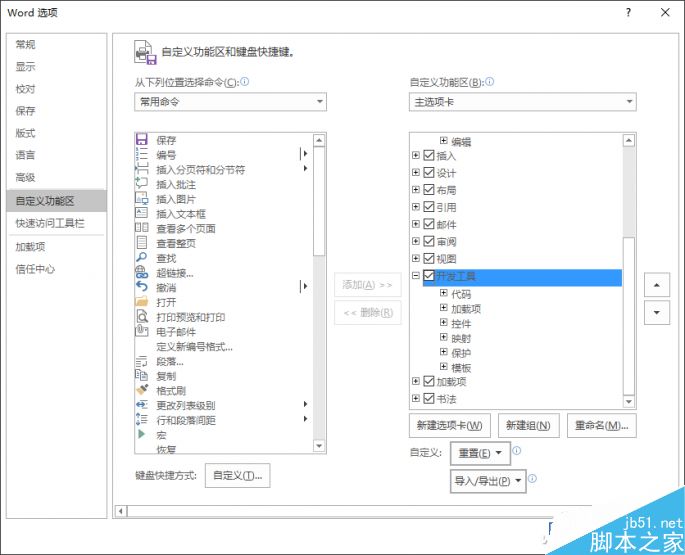The width and height of the screenshot is (685, 555).
Task: Click the Print preview icon
Action: pos(142,316)
